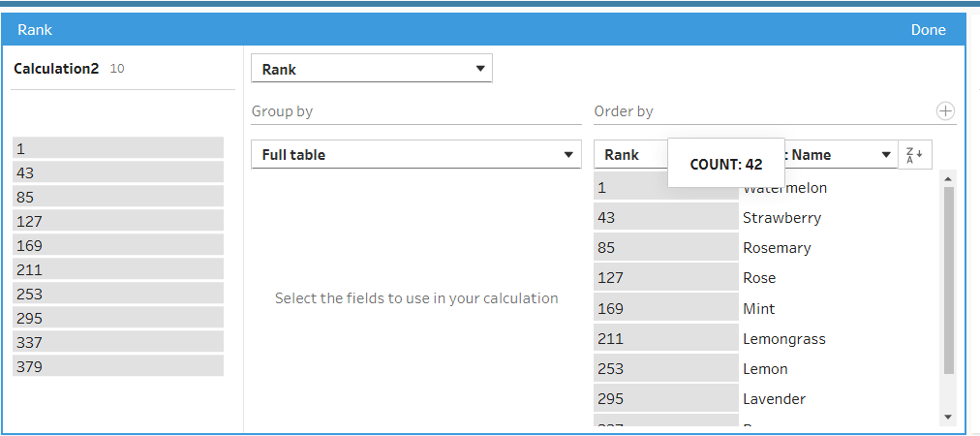The height and width of the screenshot is (436, 980).
Task: Select value 211 in Calculation2 list
Action: [x=118, y=269]
